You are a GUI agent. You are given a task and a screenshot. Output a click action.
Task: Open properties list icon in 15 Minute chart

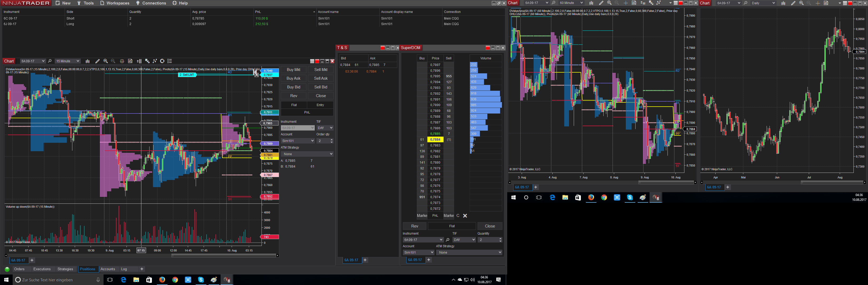click(170, 61)
